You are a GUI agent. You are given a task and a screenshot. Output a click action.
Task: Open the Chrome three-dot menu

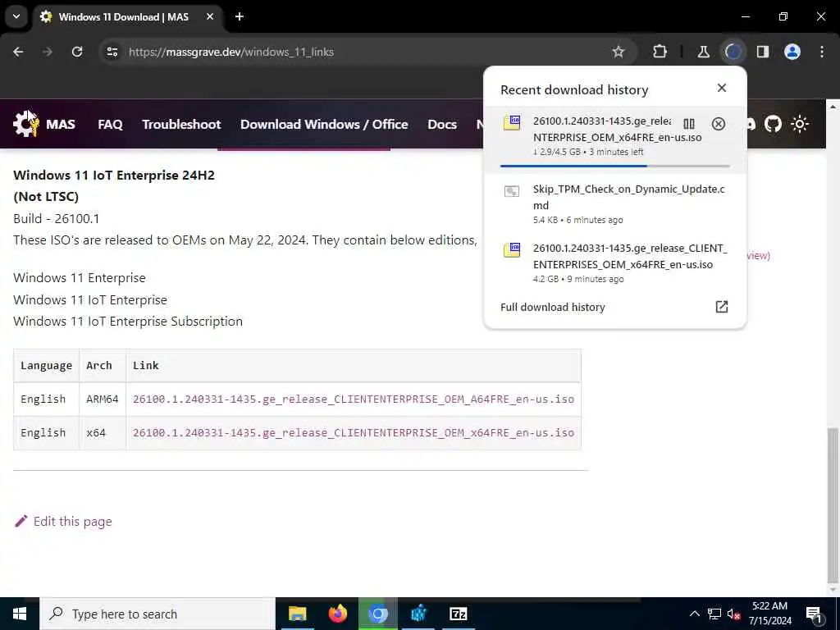pos(822,52)
